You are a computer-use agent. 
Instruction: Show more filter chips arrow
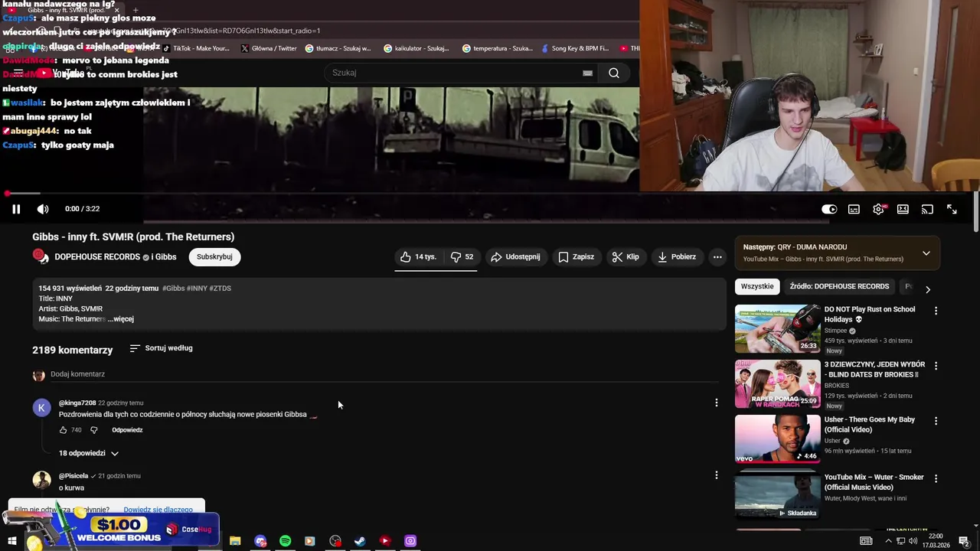(927, 289)
